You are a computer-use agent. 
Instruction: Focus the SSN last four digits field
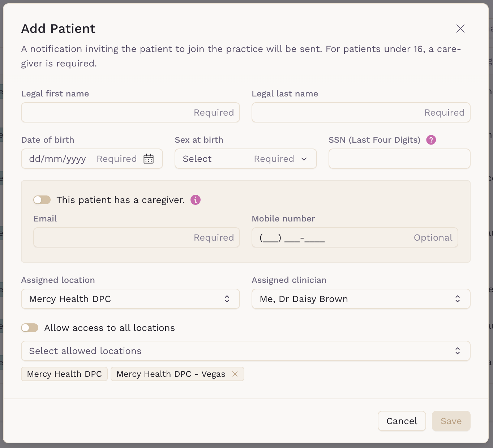[x=399, y=159]
